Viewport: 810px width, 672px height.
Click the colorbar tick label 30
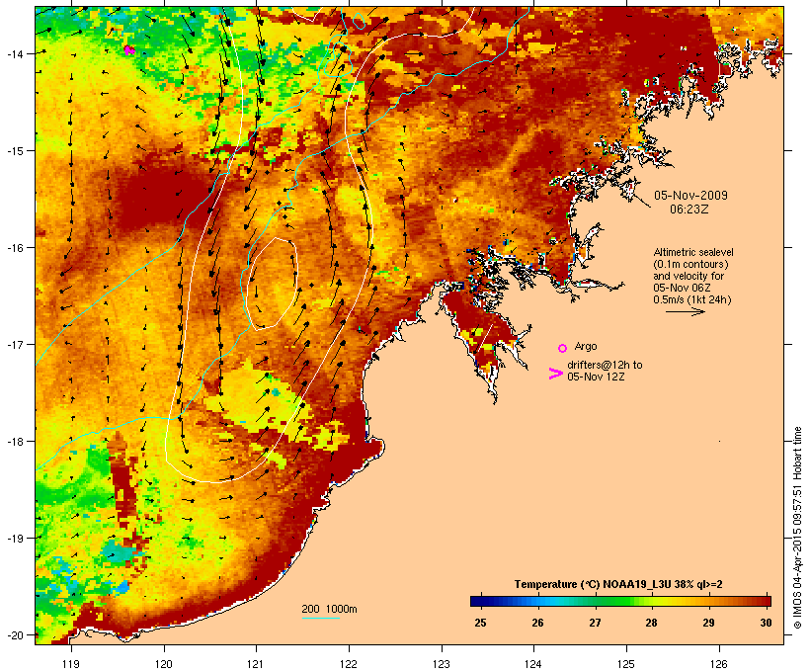pos(767,623)
